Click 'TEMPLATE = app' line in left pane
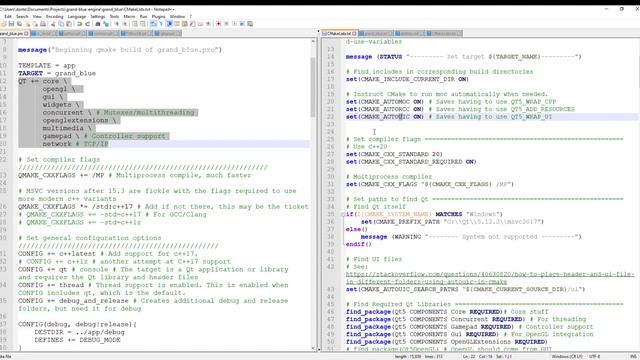This screenshot has height=360, width=640. click(x=47, y=65)
